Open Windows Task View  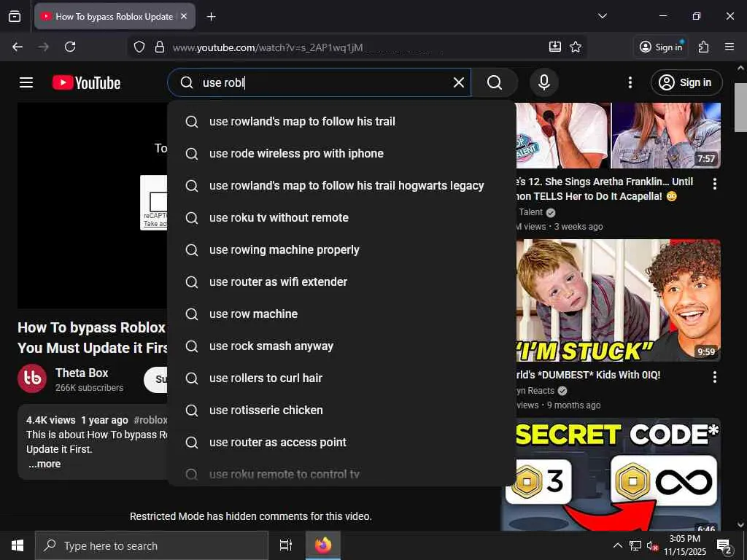pyautogui.click(x=285, y=545)
